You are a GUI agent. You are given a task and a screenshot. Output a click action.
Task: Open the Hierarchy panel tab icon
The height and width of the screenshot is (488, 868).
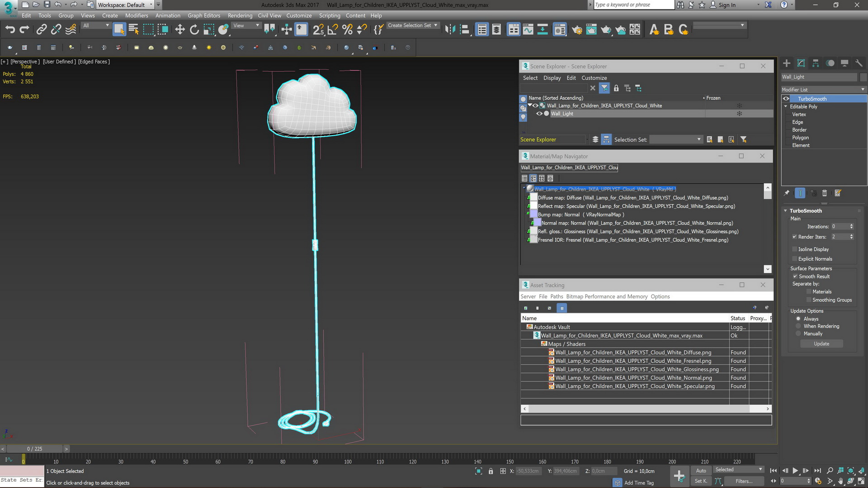tap(816, 63)
